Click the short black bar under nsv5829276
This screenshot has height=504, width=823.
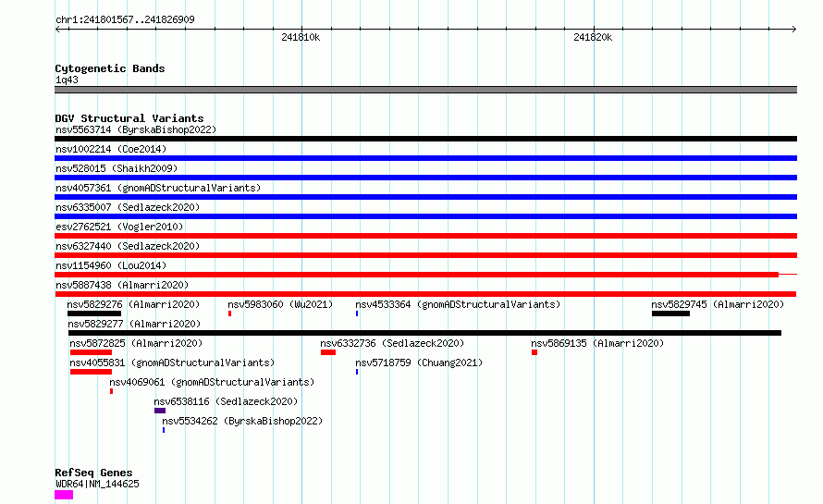(x=94, y=313)
